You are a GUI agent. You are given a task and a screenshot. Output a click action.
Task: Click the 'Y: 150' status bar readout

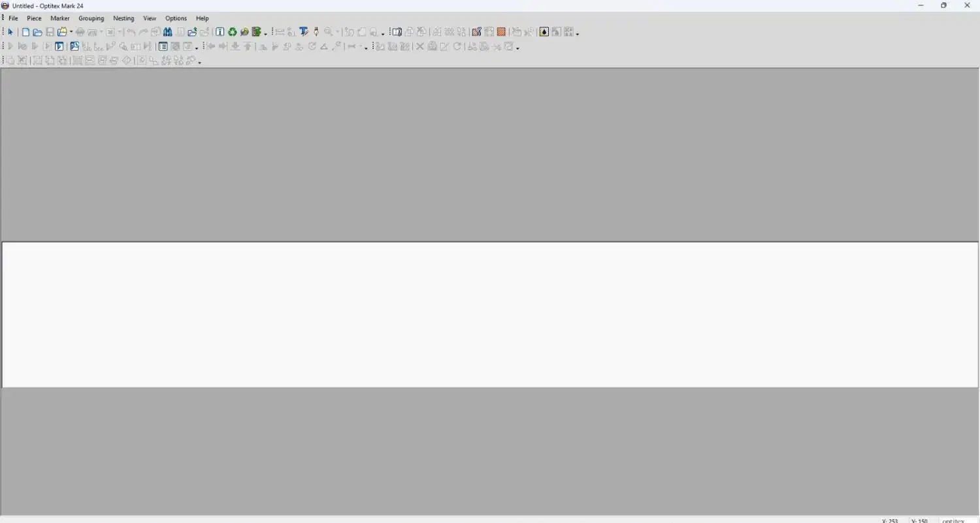919,520
